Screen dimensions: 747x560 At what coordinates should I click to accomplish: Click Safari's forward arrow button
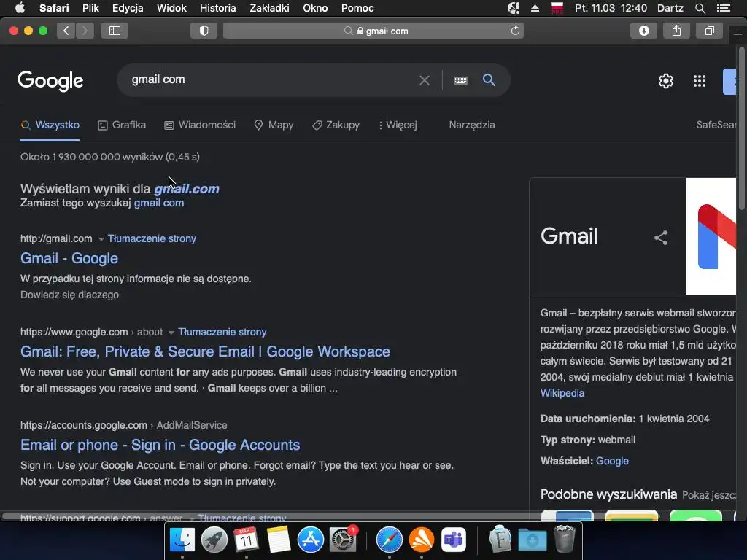[x=85, y=31]
